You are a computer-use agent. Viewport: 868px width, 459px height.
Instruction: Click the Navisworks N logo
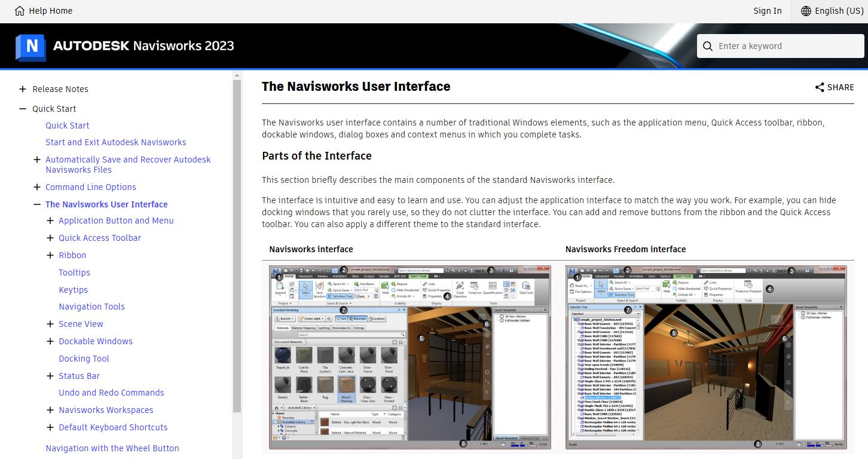point(30,47)
